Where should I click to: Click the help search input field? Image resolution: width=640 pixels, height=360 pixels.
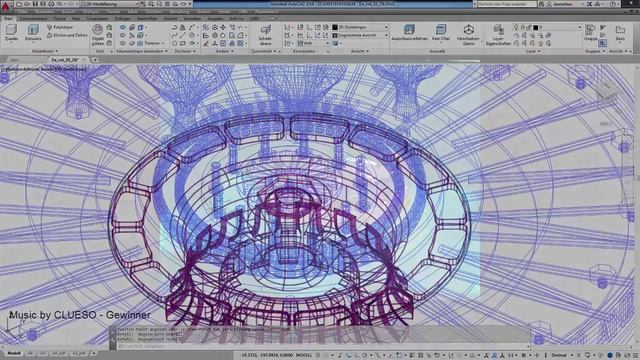(x=507, y=4)
